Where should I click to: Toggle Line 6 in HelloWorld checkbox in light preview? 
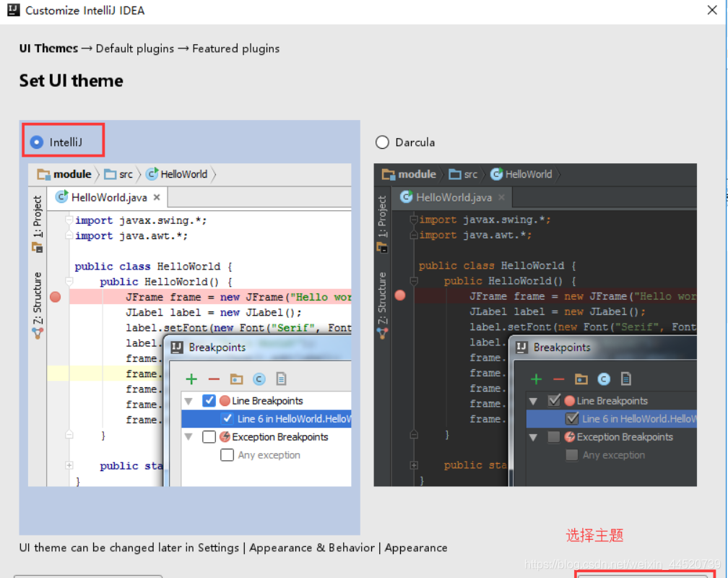(227, 418)
